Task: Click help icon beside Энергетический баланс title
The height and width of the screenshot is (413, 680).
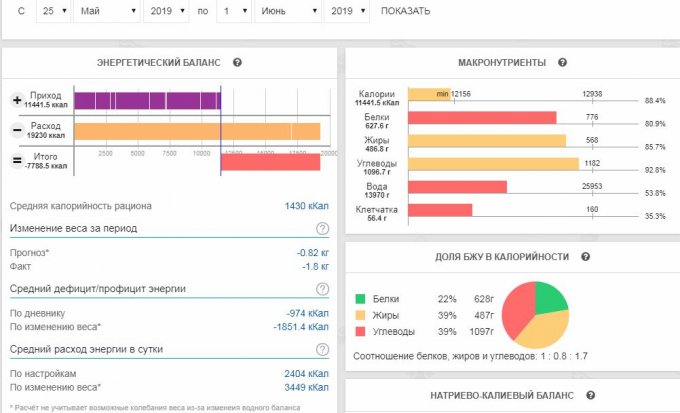Action: (237, 63)
